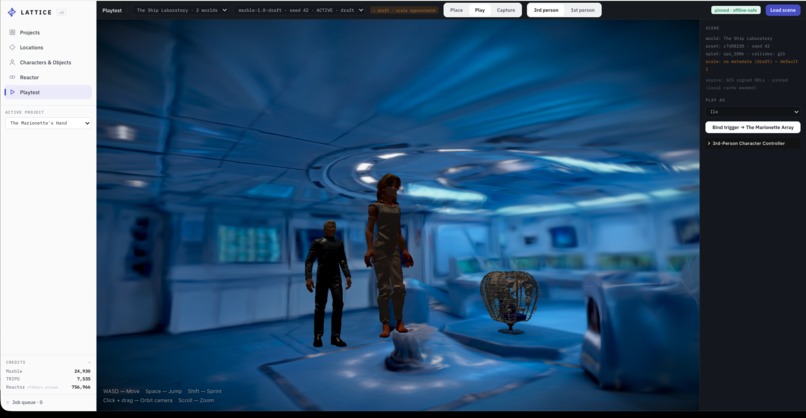Click the 'Space — Jump' control hint
The height and width of the screenshot is (418, 806).
point(163,391)
